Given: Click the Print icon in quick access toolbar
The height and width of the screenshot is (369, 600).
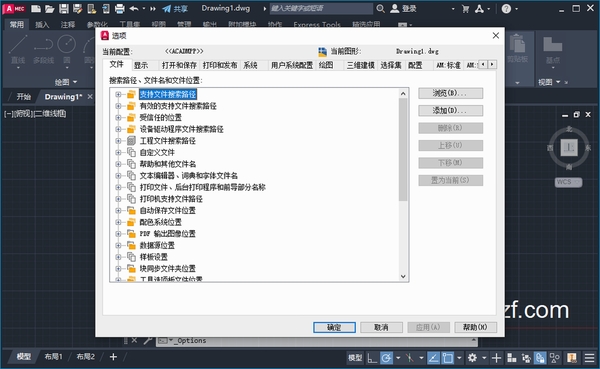Looking at the screenshot, I should click(x=120, y=8).
